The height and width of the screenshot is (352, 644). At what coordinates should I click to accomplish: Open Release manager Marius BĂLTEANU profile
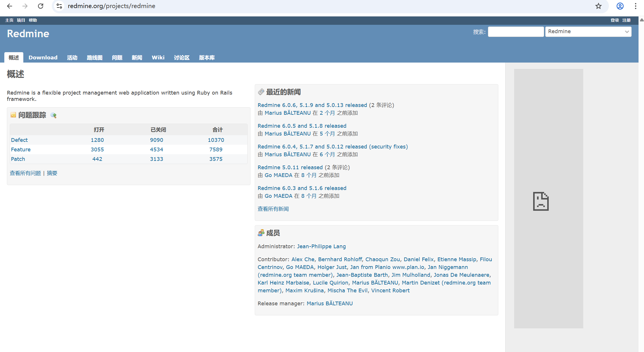330,303
